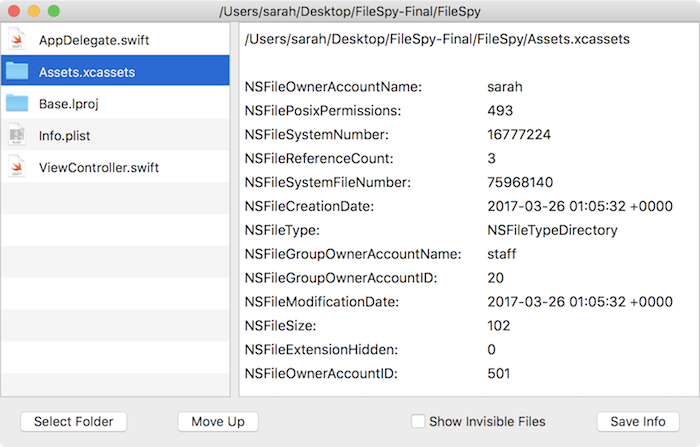
Task: Click the Save Info button
Action: point(638,422)
